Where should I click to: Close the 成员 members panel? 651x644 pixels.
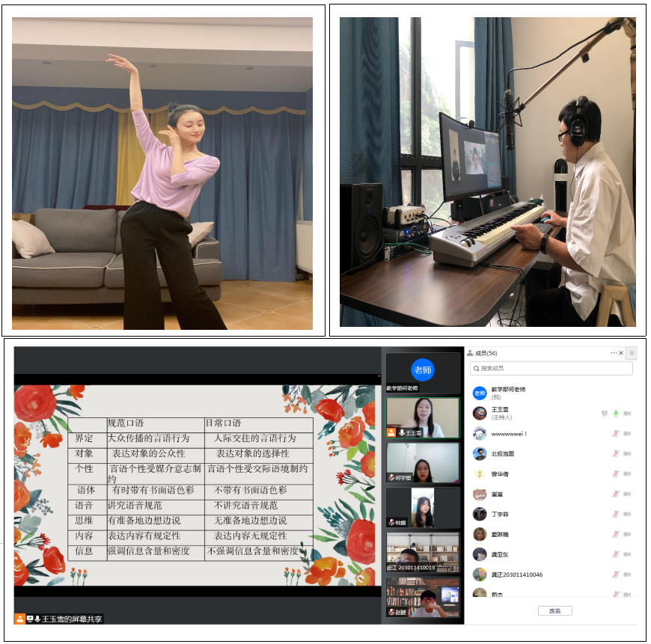pyautogui.click(x=621, y=353)
